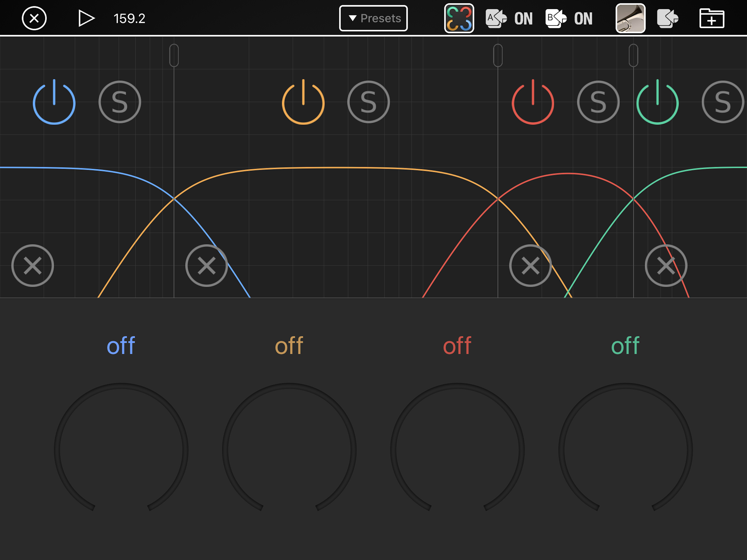The image size is (747, 560).
Task: Click the red 'off' effect label
Action: [457, 346]
